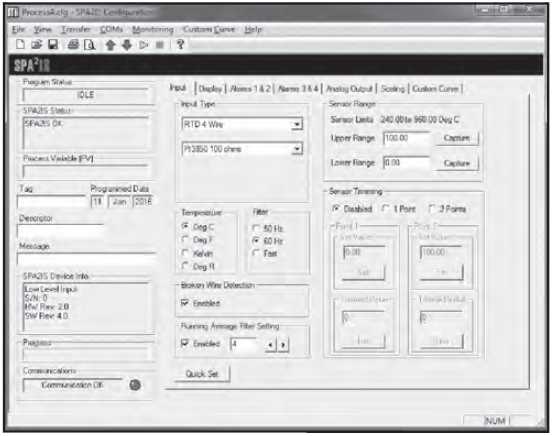Expand the RTD 4 Wire input type dropdown
This screenshot has width=552, height=436.
297,124
